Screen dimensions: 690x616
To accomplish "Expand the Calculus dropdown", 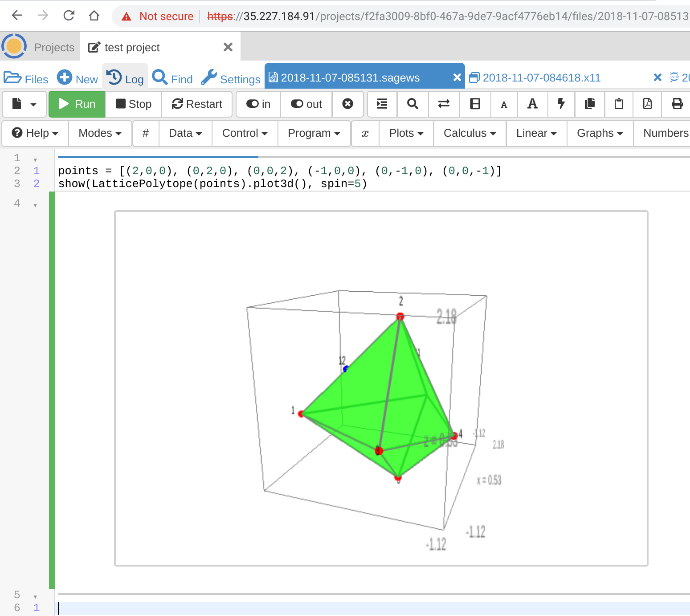I will 470,133.
